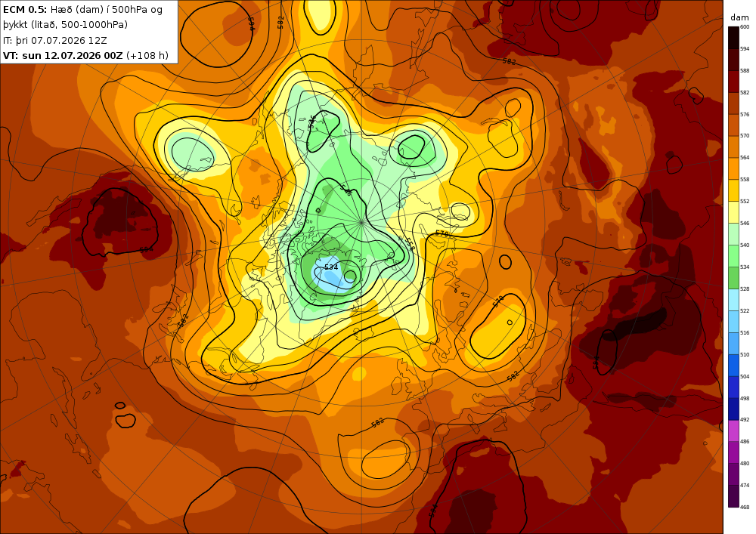The height and width of the screenshot is (534, 756).
Task: Click the 'IT: þri 07.07.2026 12Z' initial time line
Action: point(55,40)
